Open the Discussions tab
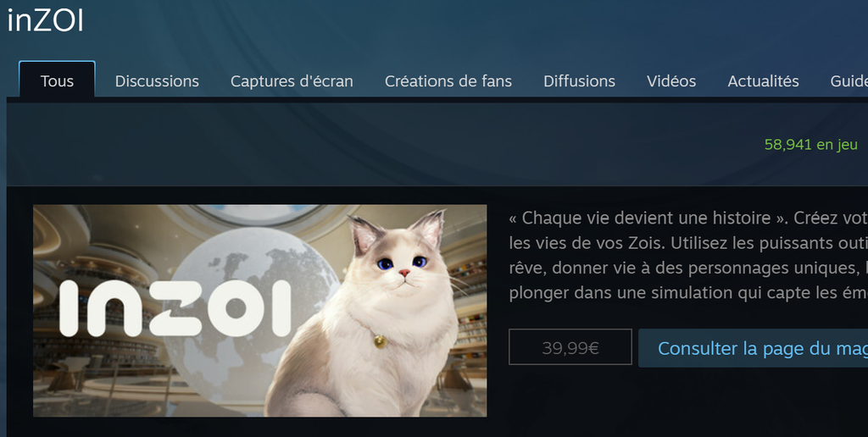 (157, 80)
